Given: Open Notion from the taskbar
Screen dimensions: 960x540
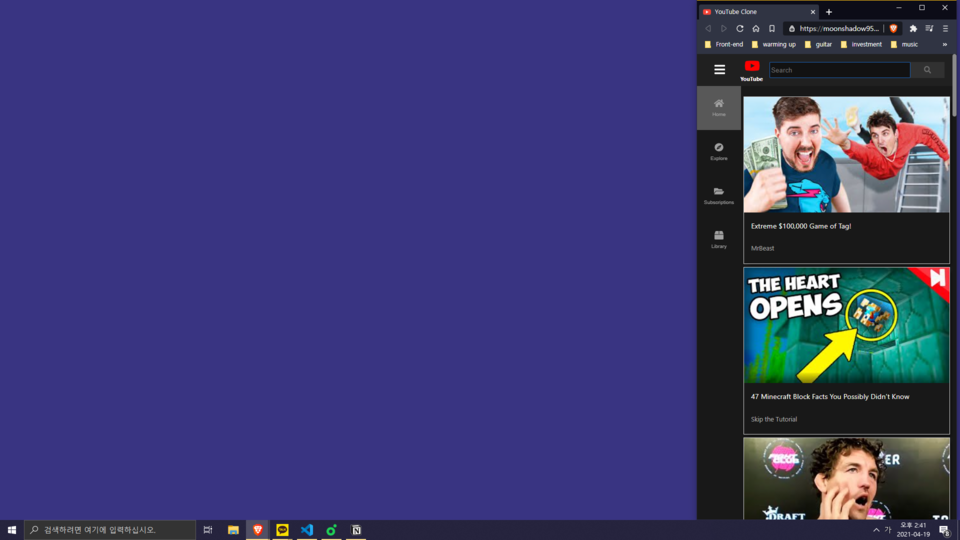Looking at the screenshot, I should pyautogui.click(x=356, y=530).
